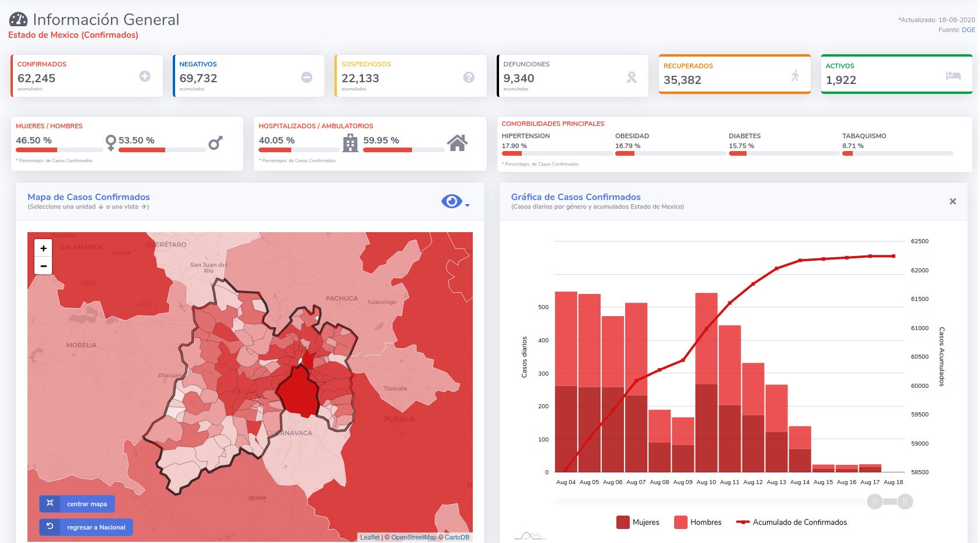The width and height of the screenshot is (980, 543).
Task: Click the walking person icon in Recuperados card
Action: (794, 75)
